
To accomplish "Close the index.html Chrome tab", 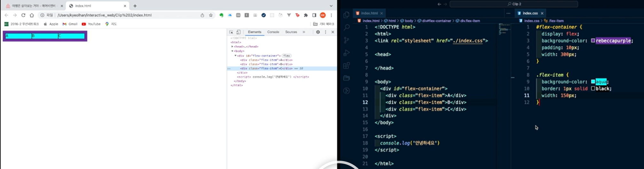I will [125, 6].
